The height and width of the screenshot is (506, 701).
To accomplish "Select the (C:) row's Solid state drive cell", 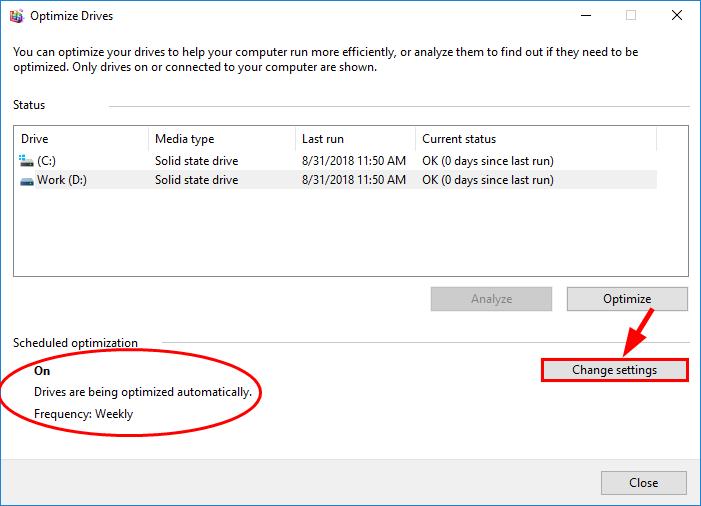I will point(197,161).
